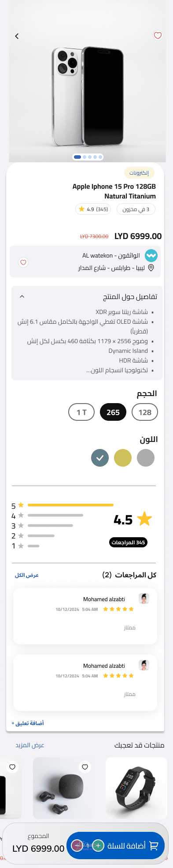This screenshot has width=173, height=868.
Task: Favorite the earbuds product card
Action: pyautogui.click(x=85, y=767)
